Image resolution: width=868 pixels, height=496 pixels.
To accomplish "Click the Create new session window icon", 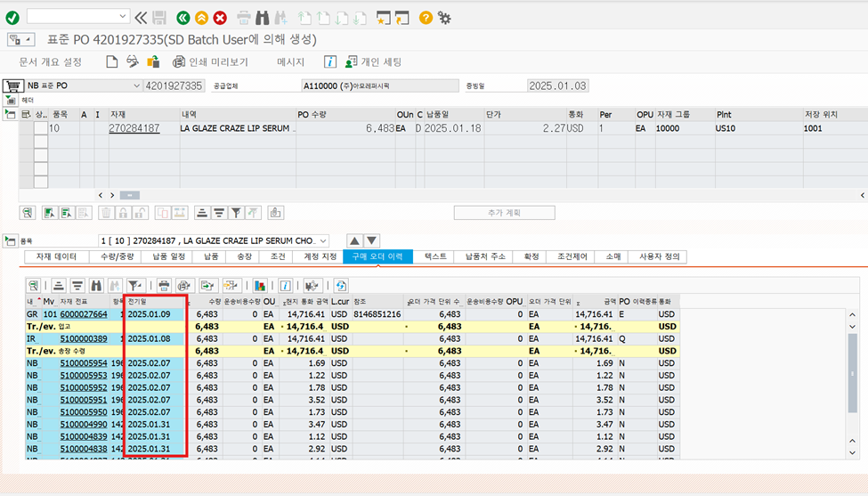I will pyautogui.click(x=383, y=19).
